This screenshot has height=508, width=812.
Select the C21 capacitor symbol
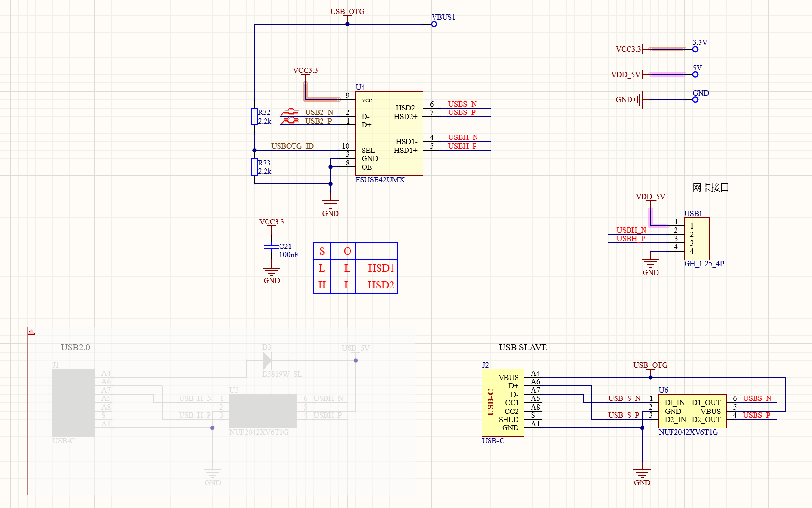click(271, 247)
